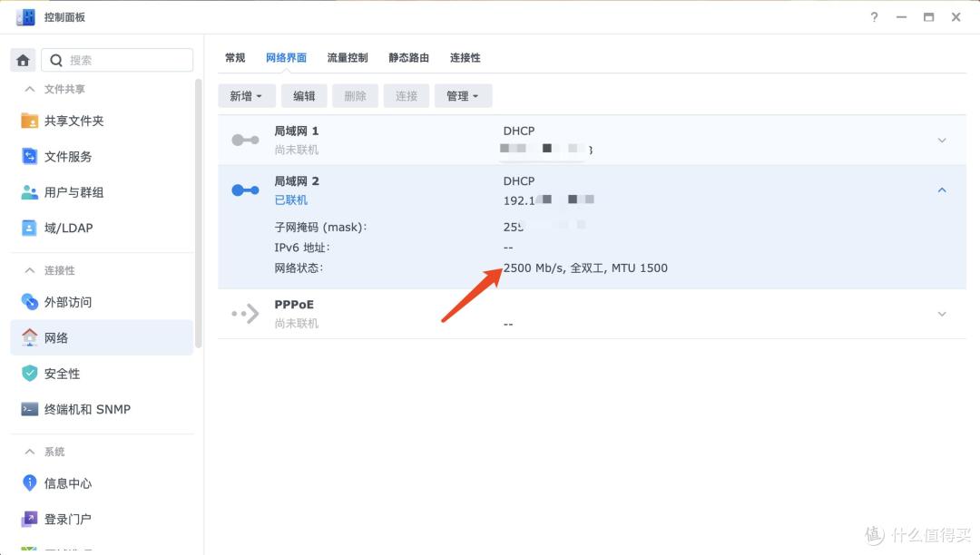The height and width of the screenshot is (555, 980).
Task: Open 安全性 in the sidebar
Action: [x=102, y=374]
